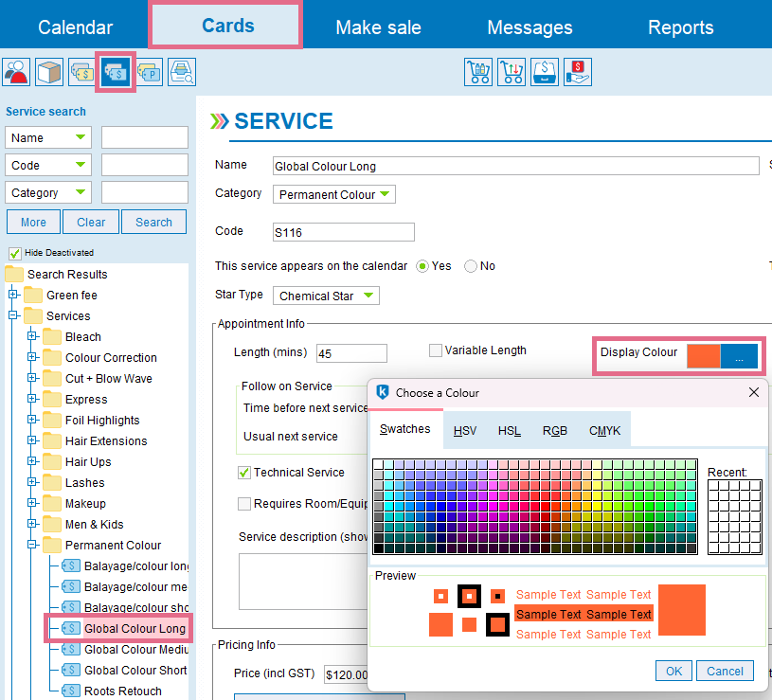Open the Cards tab
The image size is (772, 700).
[227, 26]
